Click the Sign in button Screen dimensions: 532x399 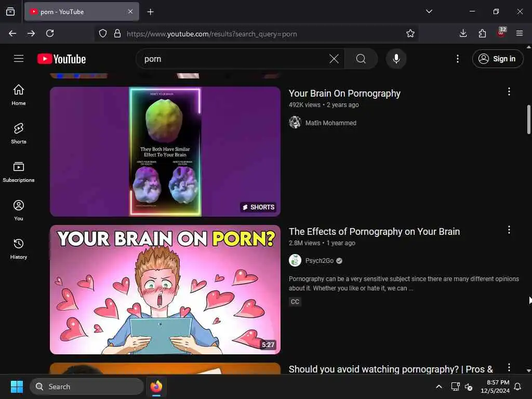point(497,59)
